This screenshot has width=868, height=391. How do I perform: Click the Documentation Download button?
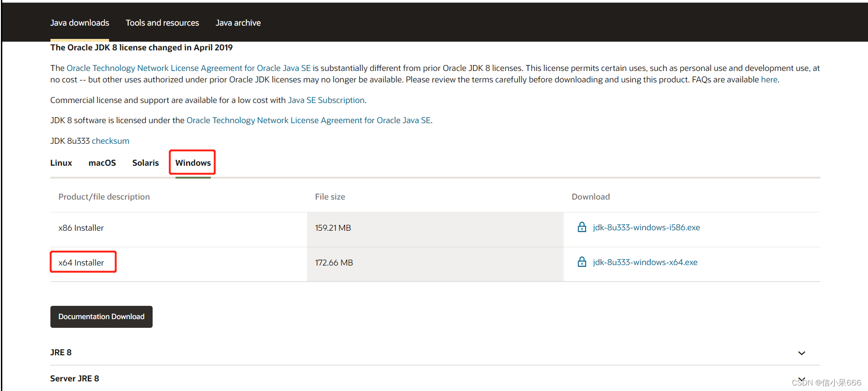101,317
